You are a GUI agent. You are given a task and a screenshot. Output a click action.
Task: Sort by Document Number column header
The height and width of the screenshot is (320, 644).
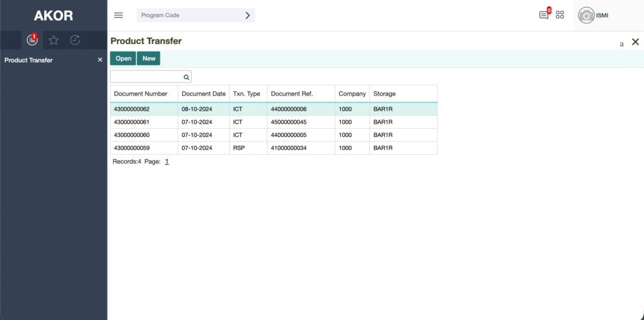[x=140, y=94]
